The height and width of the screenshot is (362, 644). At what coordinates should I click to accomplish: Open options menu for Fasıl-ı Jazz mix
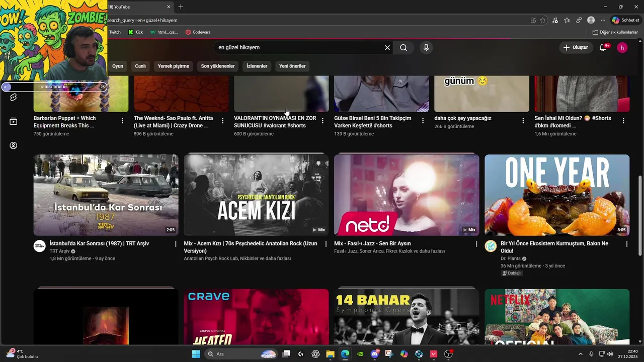476,244
